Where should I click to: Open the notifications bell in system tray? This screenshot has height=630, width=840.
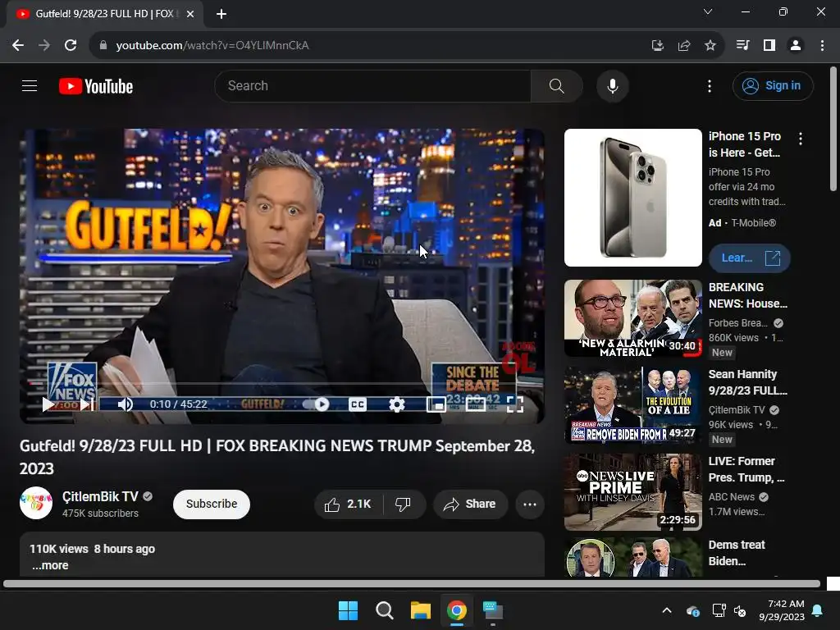click(x=818, y=610)
